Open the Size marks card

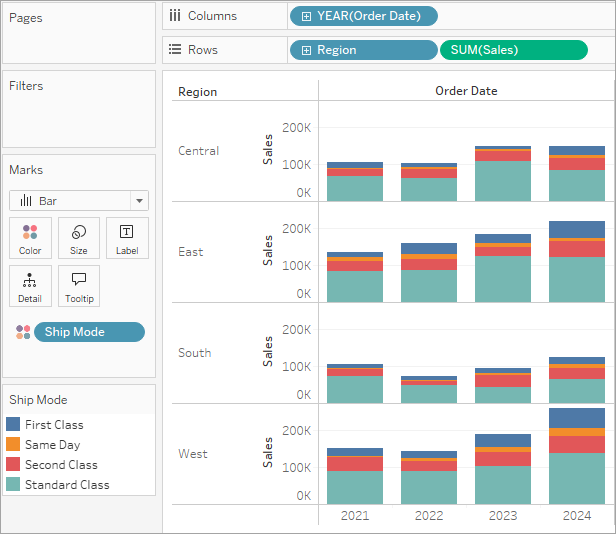79,238
